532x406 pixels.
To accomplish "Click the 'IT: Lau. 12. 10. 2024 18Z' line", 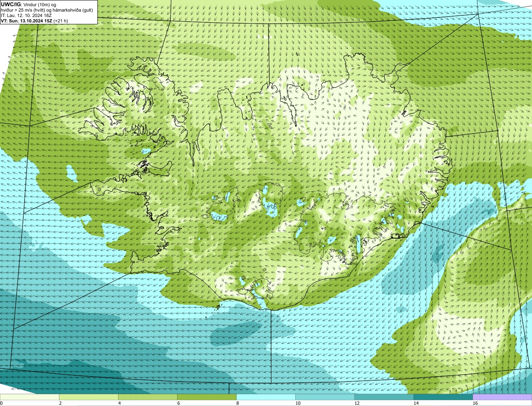I will [x=26, y=15].
